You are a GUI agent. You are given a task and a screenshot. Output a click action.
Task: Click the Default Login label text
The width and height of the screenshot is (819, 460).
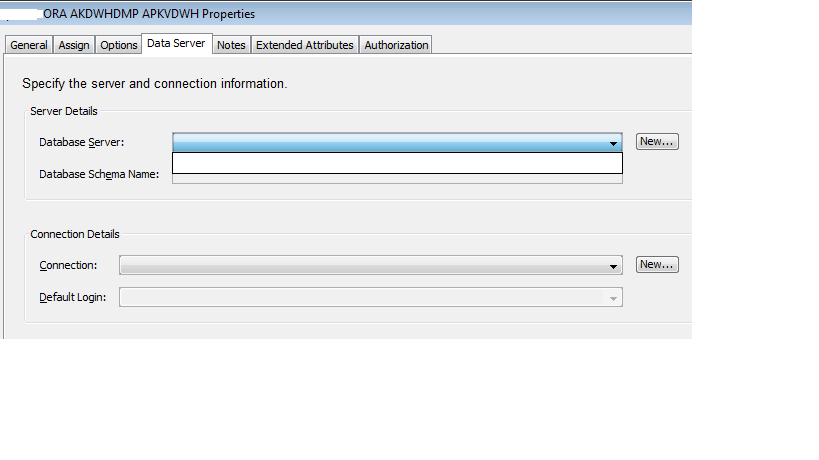[x=73, y=297]
